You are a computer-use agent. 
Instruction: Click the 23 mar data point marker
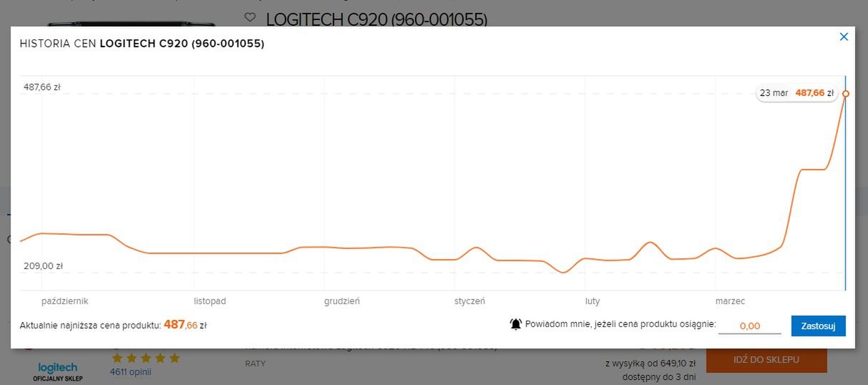click(846, 94)
